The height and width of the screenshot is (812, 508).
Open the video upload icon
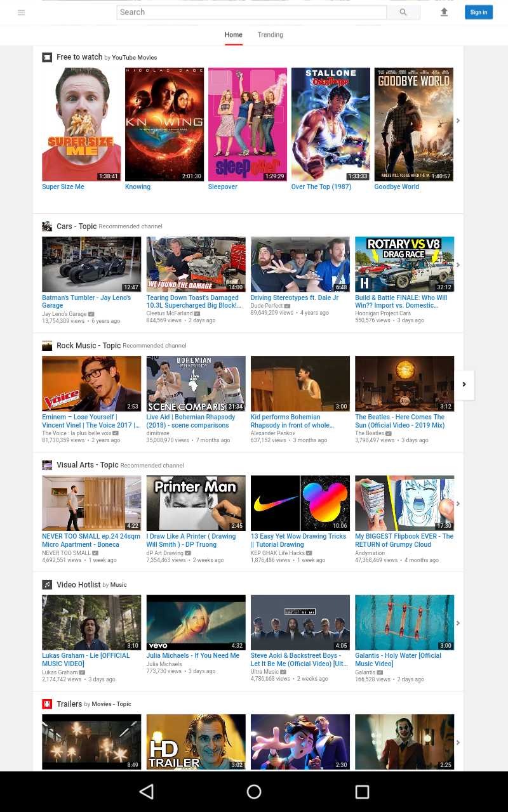(x=444, y=12)
